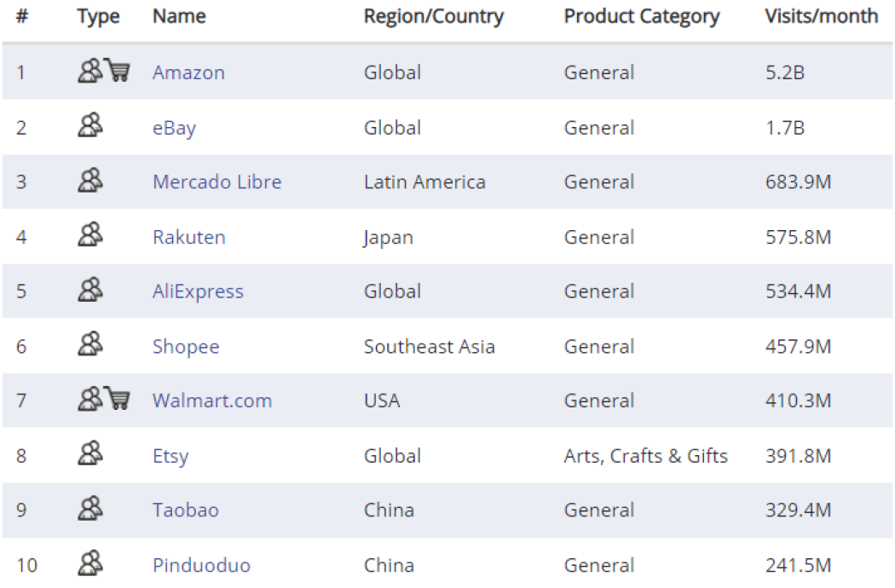
Task: Click the type icon next to Etsy
Action: [90, 455]
